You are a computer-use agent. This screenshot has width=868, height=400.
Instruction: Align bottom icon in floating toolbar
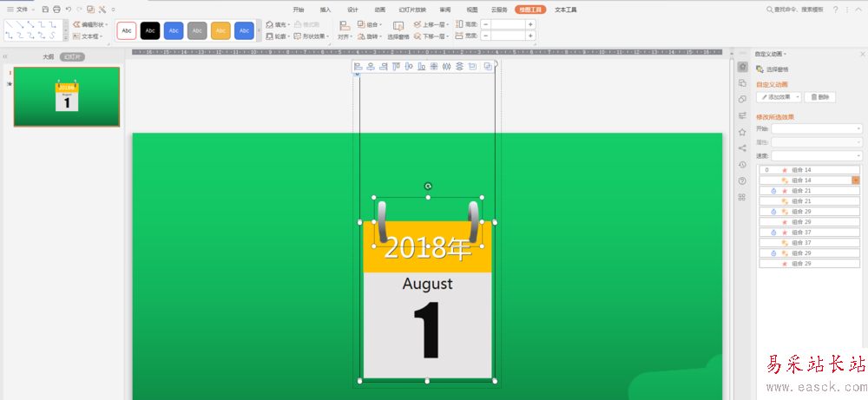click(421, 67)
